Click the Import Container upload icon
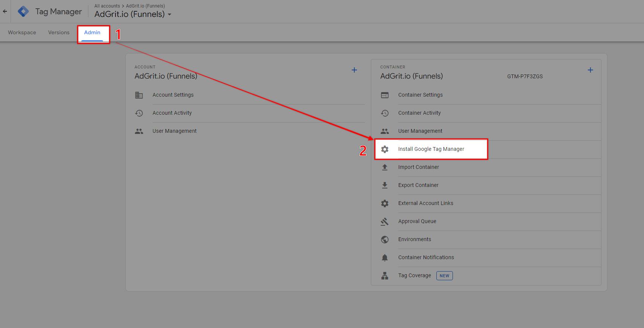 384,167
